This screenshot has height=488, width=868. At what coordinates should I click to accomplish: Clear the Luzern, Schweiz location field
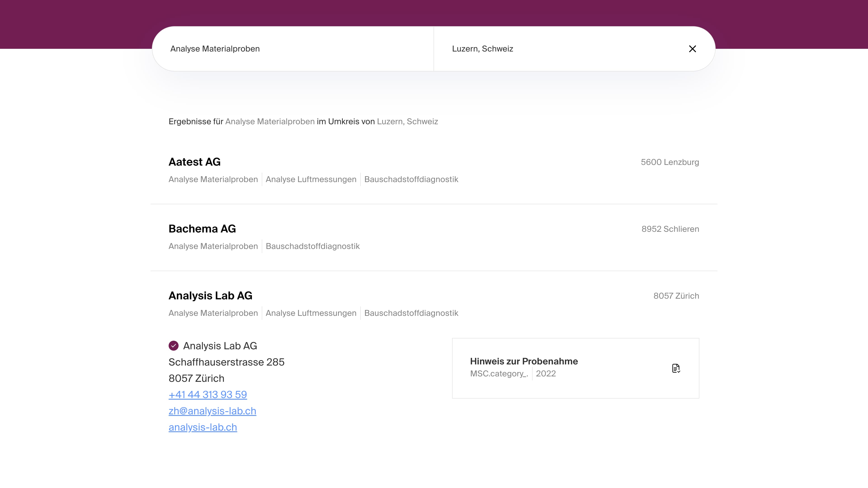pyautogui.click(x=692, y=49)
